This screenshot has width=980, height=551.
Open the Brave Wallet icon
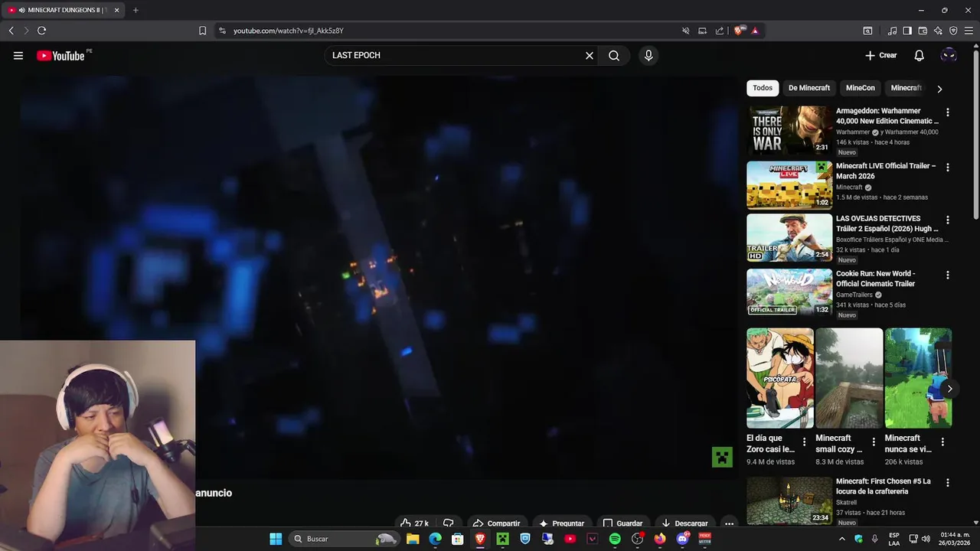pyautogui.click(x=923, y=31)
